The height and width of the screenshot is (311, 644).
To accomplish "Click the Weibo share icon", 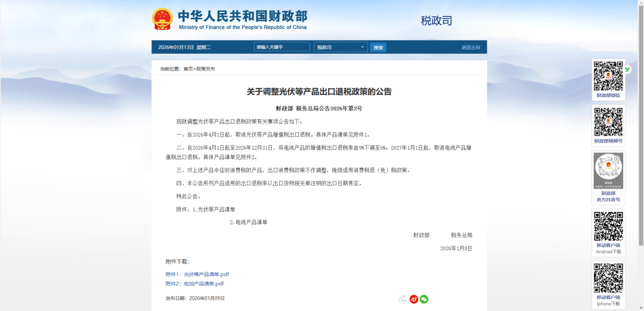I will (413, 299).
